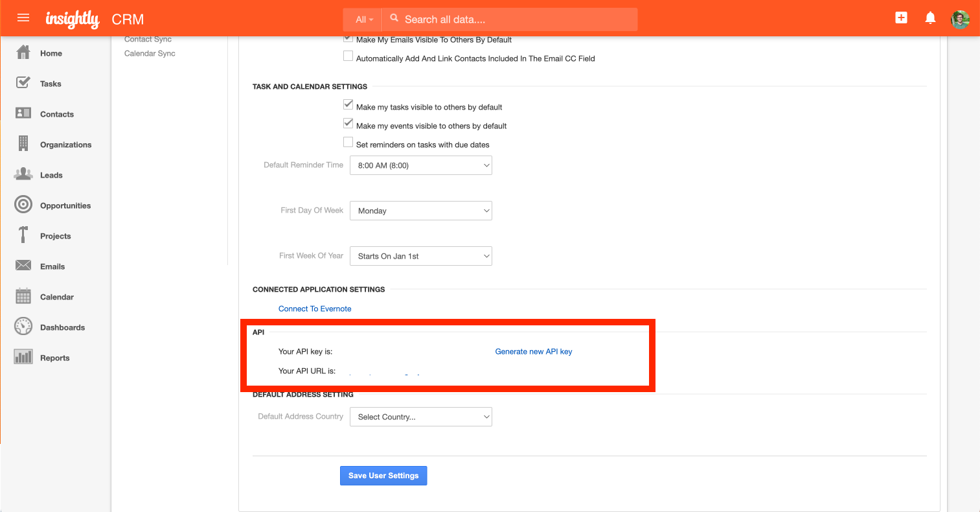Screen dimensions: 980x512
Task: Navigate to Organizations
Action: click(65, 144)
